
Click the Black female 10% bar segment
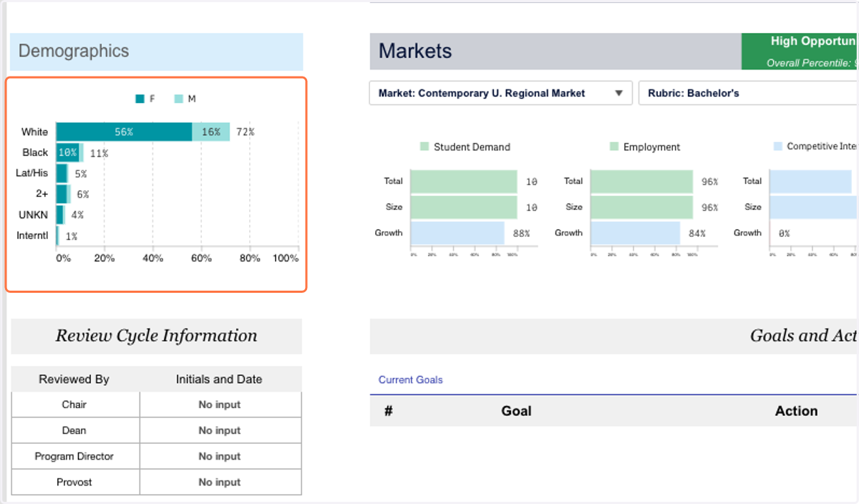[68, 152]
